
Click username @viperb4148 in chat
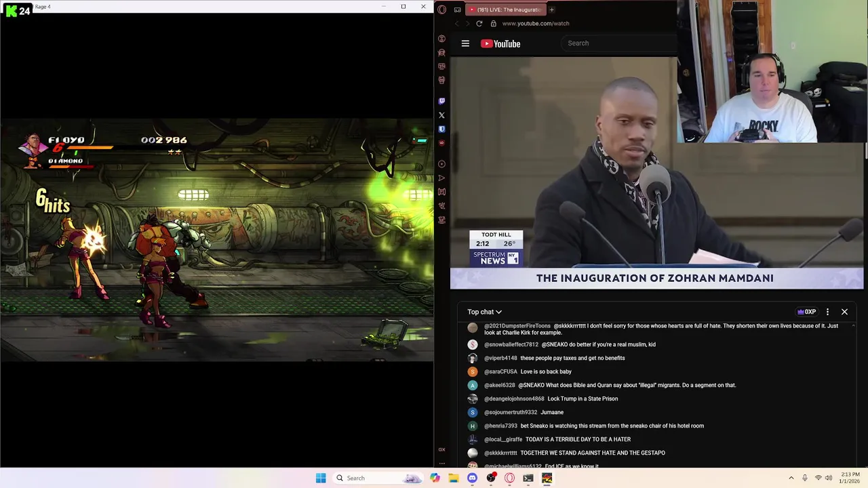pyautogui.click(x=500, y=358)
